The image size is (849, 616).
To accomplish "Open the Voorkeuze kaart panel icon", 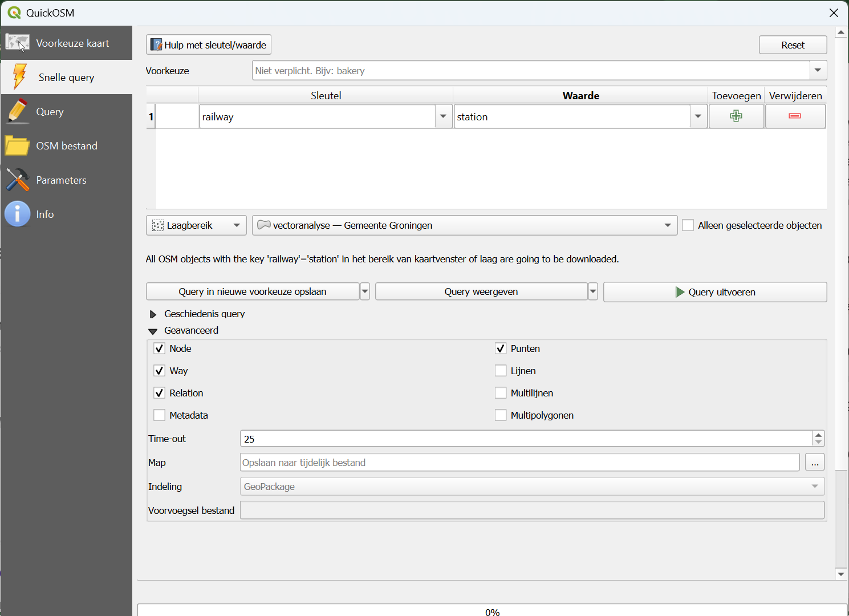I will coord(18,43).
